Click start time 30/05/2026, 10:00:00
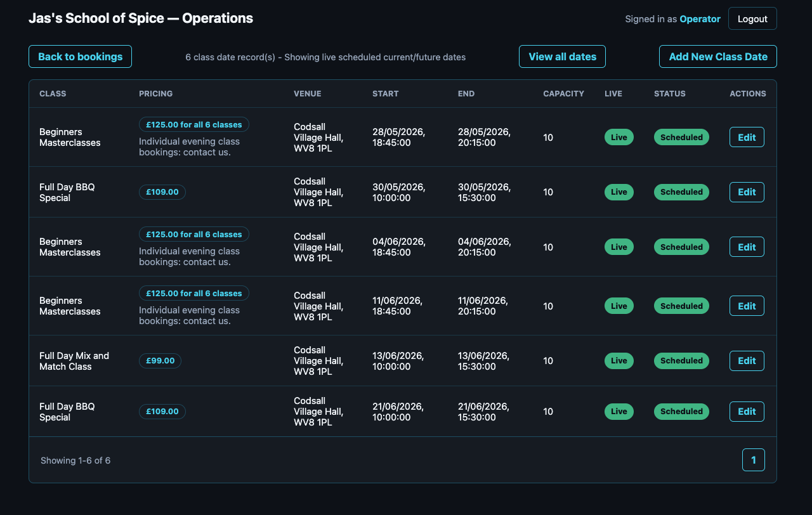Viewport: 812px width, 515px height. point(399,192)
